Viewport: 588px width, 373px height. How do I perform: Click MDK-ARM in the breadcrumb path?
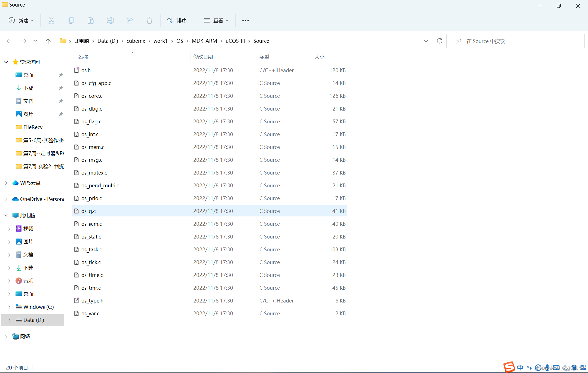click(204, 41)
